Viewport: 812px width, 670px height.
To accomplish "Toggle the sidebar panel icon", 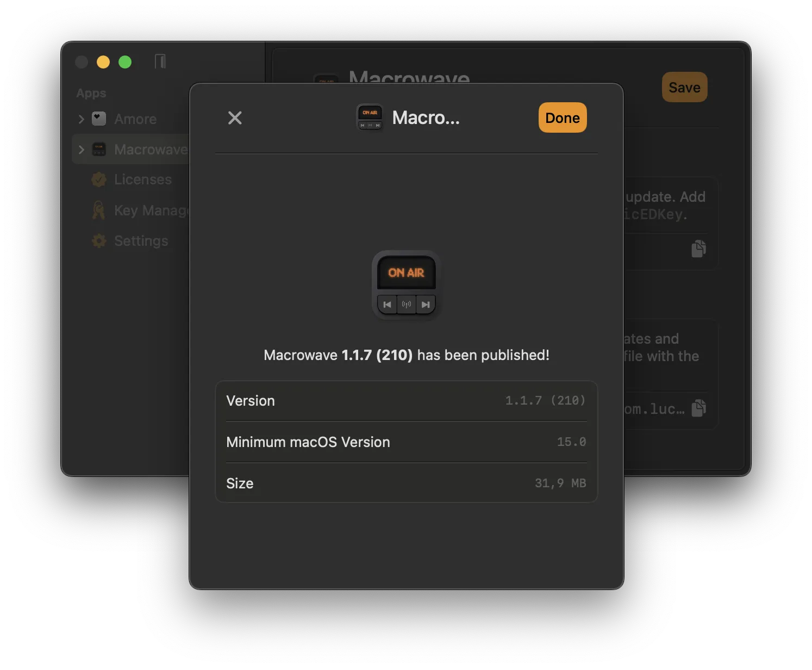I will 160,61.
